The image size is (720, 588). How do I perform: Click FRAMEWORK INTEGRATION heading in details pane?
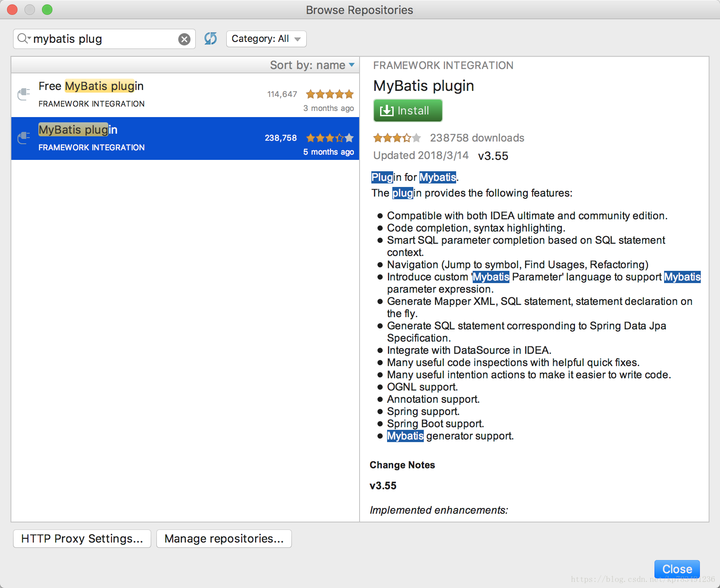(443, 66)
